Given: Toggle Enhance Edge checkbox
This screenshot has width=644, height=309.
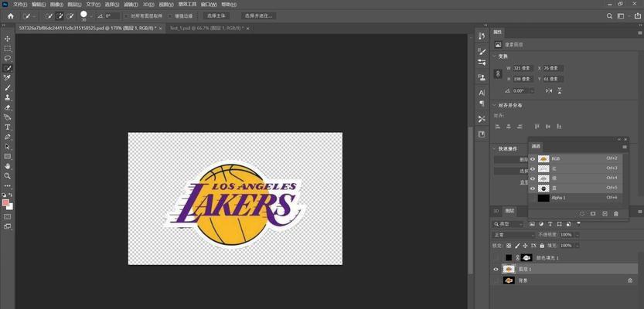Looking at the screenshot, I should [x=170, y=16].
